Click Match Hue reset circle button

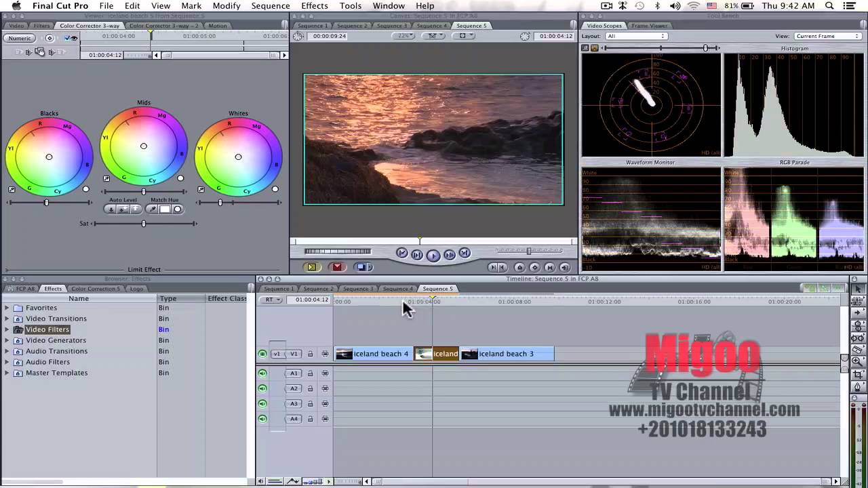[178, 209]
